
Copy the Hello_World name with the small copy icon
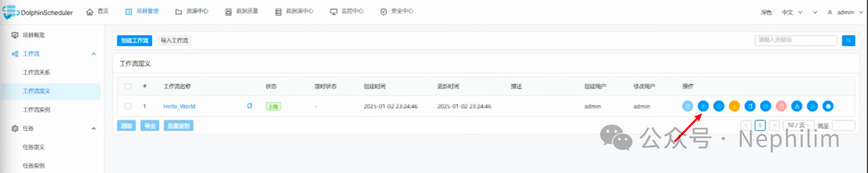(250, 106)
